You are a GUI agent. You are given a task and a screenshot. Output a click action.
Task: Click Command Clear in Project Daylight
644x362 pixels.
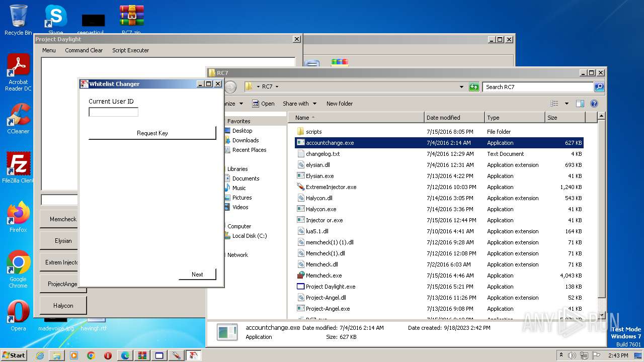pos(84,50)
